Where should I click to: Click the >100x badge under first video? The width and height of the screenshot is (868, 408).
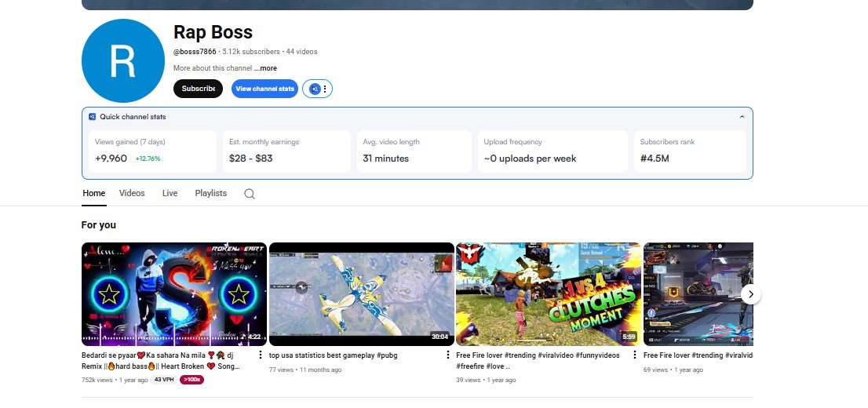(x=191, y=380)
